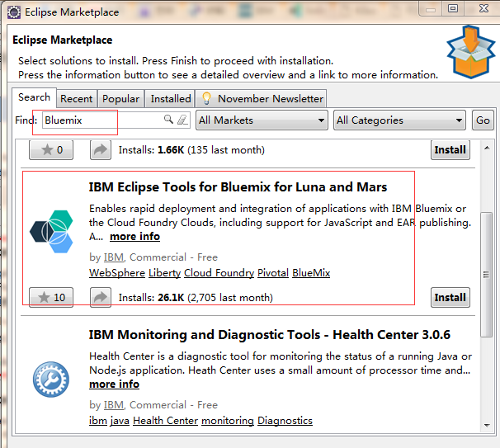Click the Go button
The image size is (500, 448).
(483, 120)
